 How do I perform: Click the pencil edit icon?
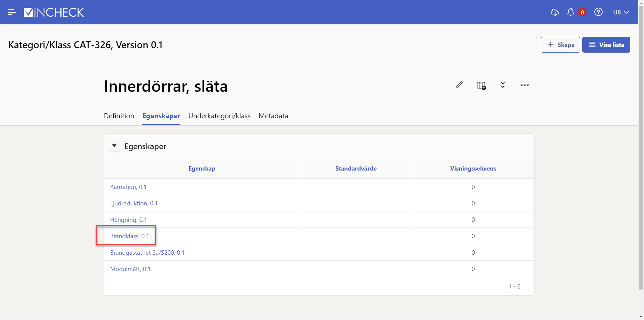(459, 85)
